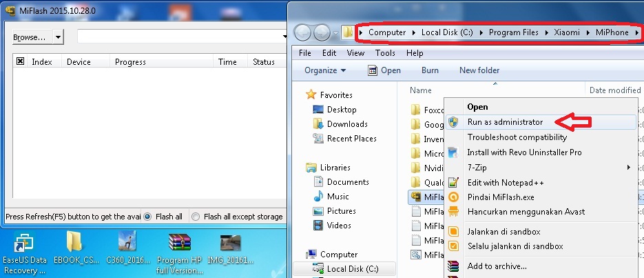Click the MiFlash path input field
The height and width of the screenshot is (278, 644).
point(182,37)
